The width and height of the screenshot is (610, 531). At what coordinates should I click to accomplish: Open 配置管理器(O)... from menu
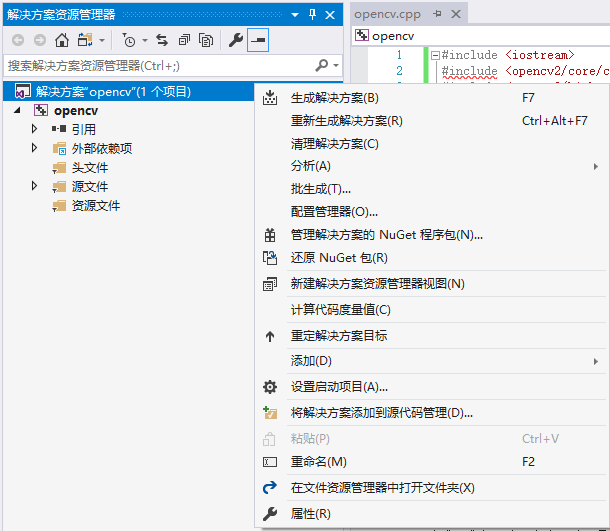pyautogui.click(x=432, y=212)
